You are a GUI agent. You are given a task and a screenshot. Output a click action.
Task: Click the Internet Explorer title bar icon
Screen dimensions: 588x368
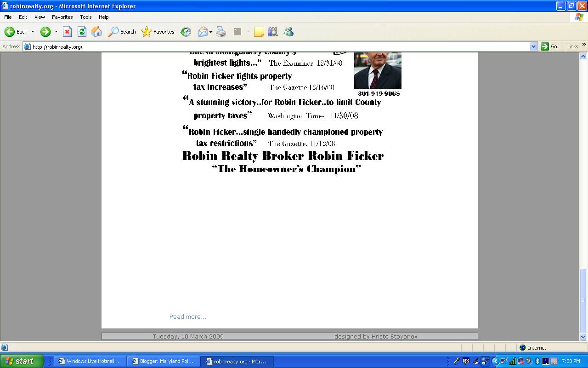5,6
